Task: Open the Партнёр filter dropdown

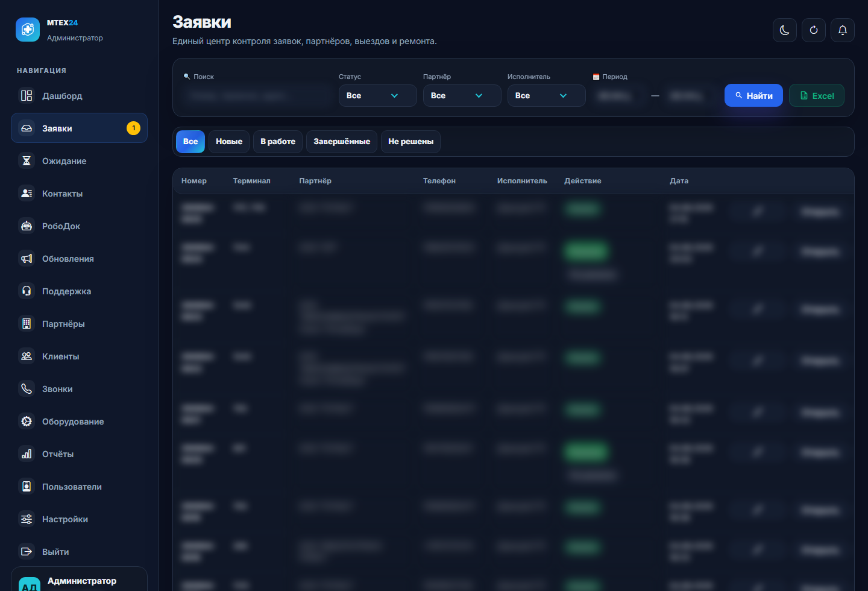Action: [x=462, y=96]
